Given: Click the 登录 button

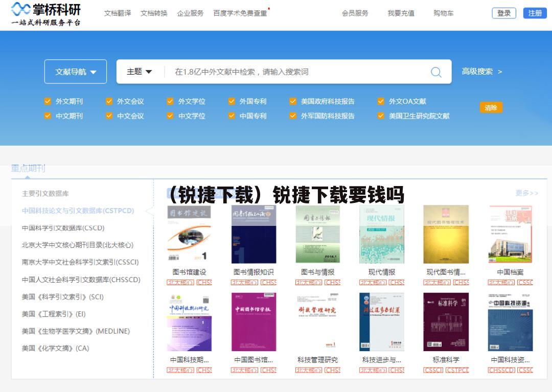Looking at the screenshot, I should [x=504, y=13].
